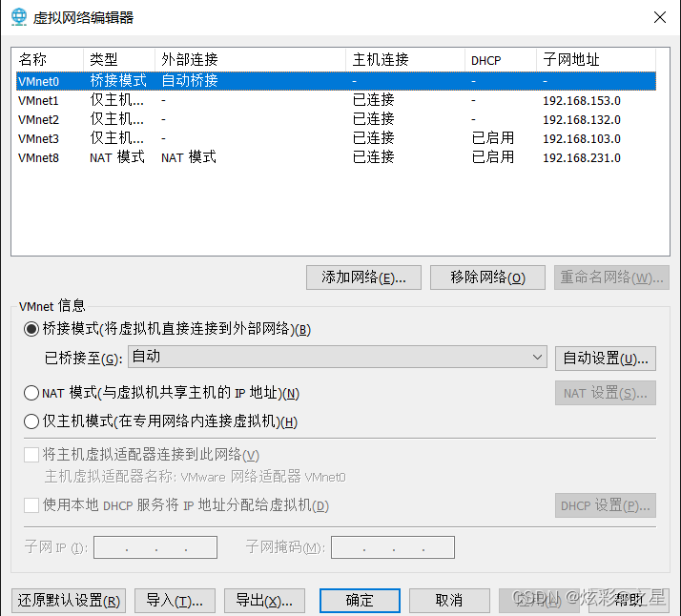Click the 重命名网络(W)... button
Viewport: 681px width, 616px height.
point(611,277)
